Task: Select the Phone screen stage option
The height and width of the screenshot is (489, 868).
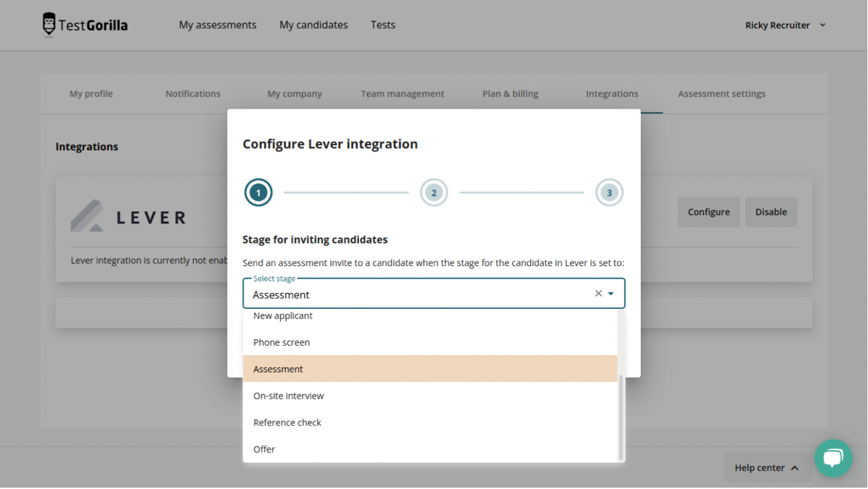Action: pyautogui.click(x=282, y=342)
